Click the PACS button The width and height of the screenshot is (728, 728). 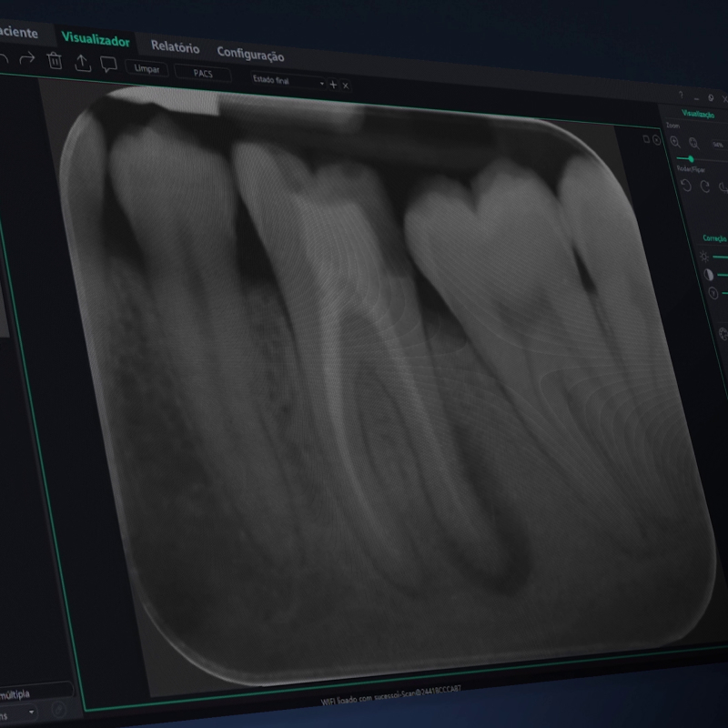[x=203, y=74]
